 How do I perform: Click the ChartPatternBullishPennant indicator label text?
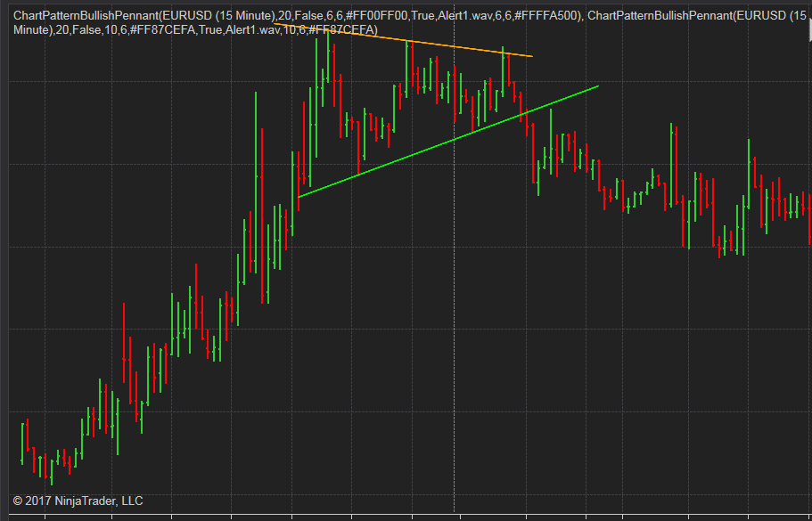click(x=410, y=23)
